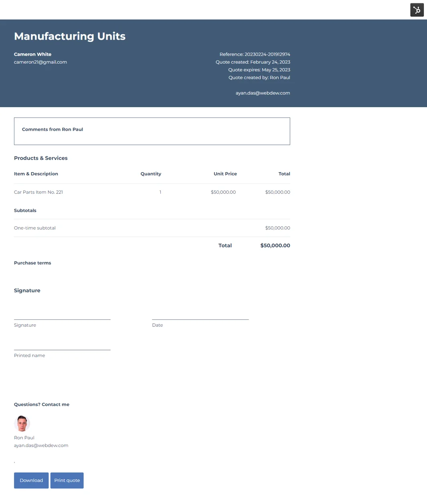The image size is (427, 504).
Task: Click the Purchase terms heading
Action: coord(32,263)
